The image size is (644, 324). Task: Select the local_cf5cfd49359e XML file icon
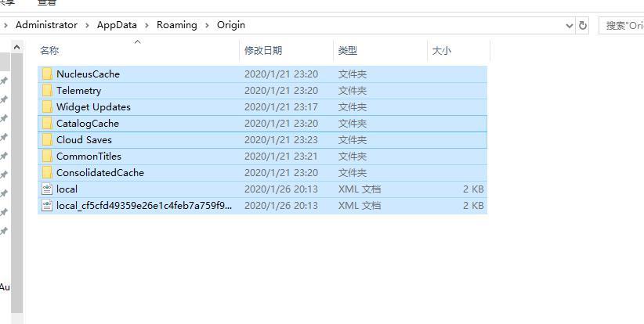point(47,206)
